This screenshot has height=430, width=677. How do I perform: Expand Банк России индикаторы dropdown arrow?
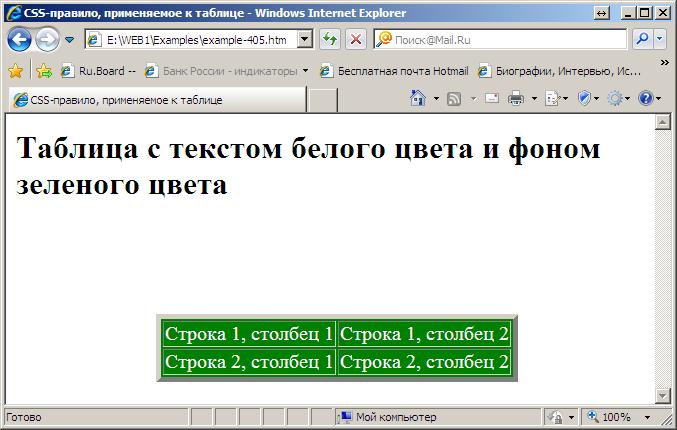[305, 71]
